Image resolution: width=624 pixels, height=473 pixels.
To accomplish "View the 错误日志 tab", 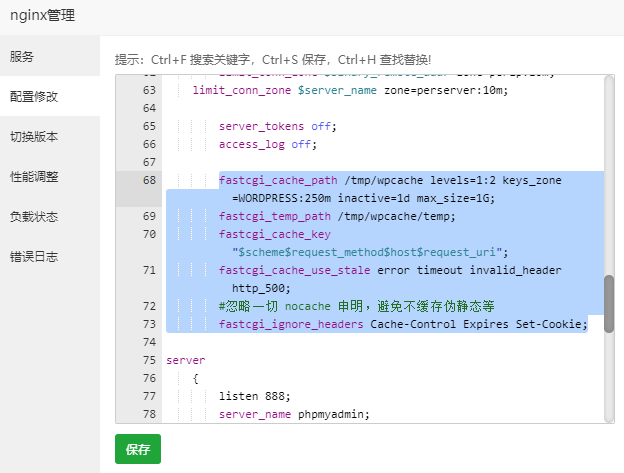I will (34, 257).
